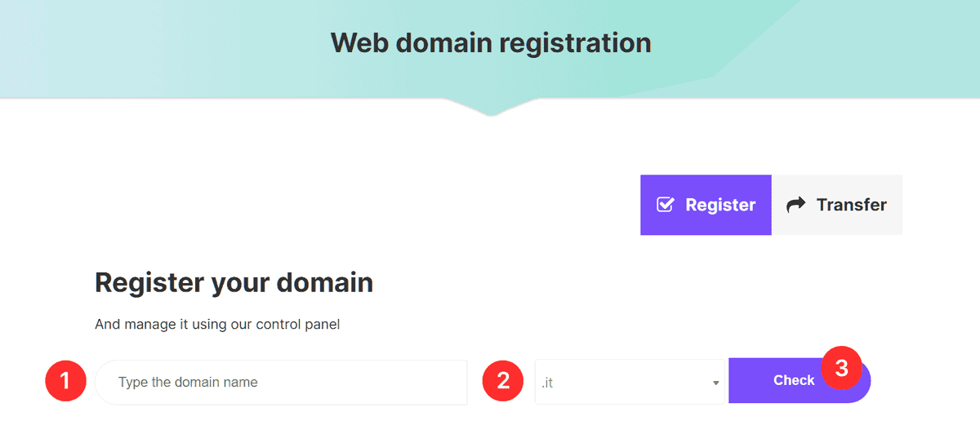The image size is (980, 434).
Task: Click the small caret arrow in the .it selector
Action: [715, 383]
